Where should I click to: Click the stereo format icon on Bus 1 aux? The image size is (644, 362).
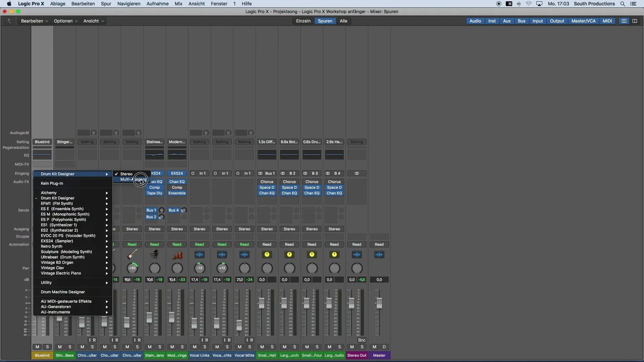click(260, 174)
